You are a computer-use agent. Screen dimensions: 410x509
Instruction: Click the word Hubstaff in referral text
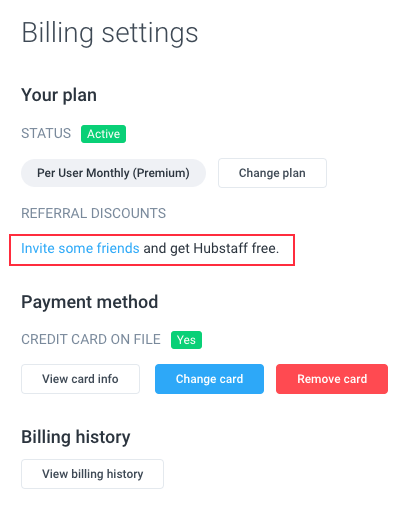click(221, 248)
